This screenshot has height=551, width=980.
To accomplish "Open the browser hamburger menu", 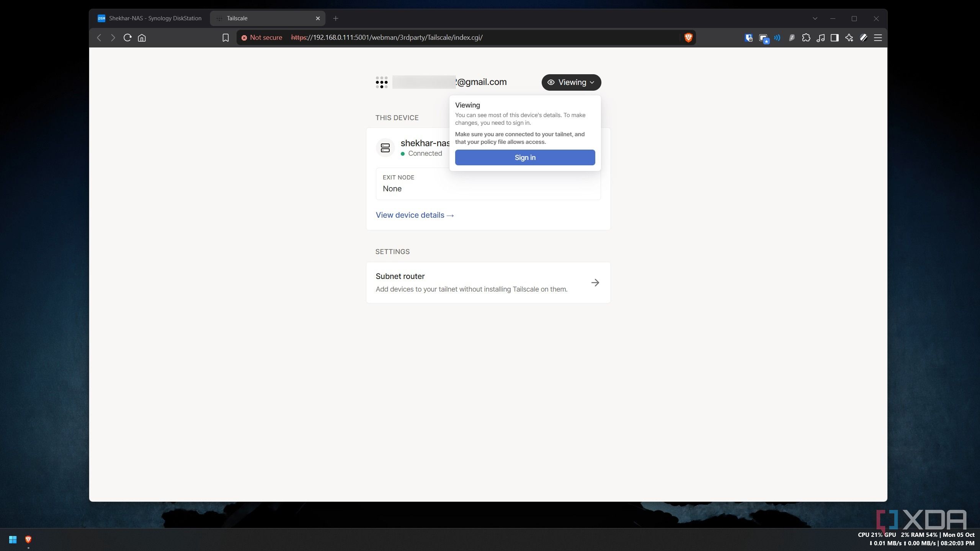I will click(878, 37).
